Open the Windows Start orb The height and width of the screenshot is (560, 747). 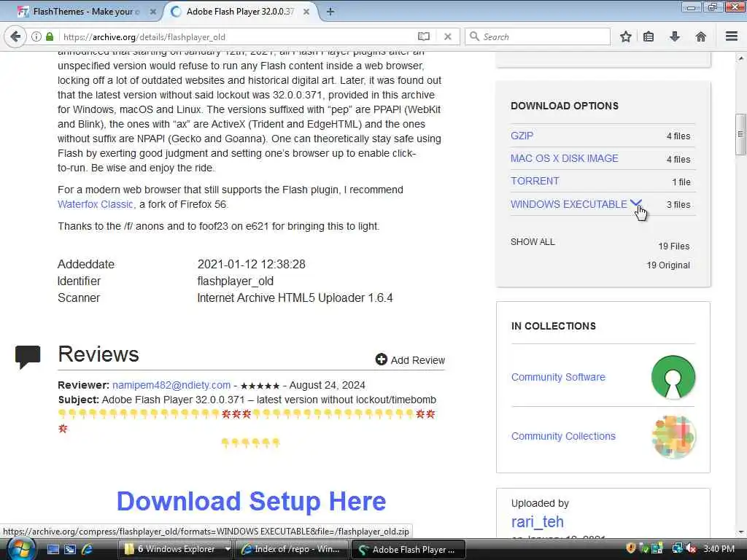pos(21,549)
